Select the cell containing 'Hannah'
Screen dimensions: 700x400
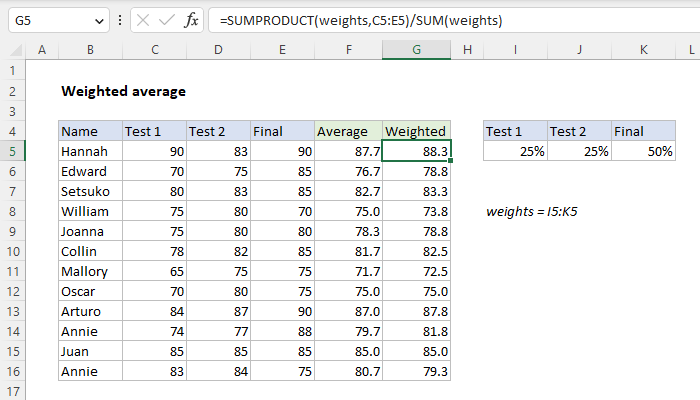click(90, 151)
